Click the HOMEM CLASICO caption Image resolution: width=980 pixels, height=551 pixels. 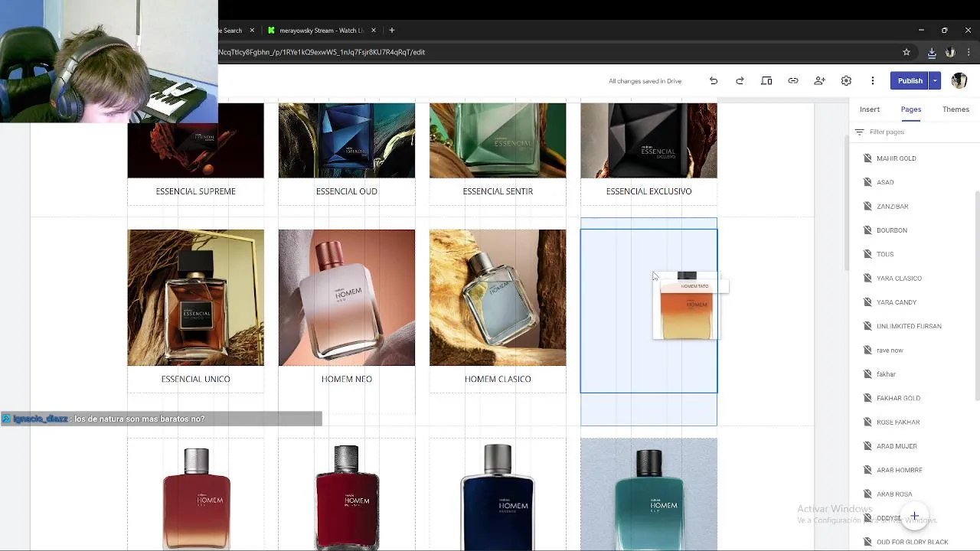click(x=498, y=379)
